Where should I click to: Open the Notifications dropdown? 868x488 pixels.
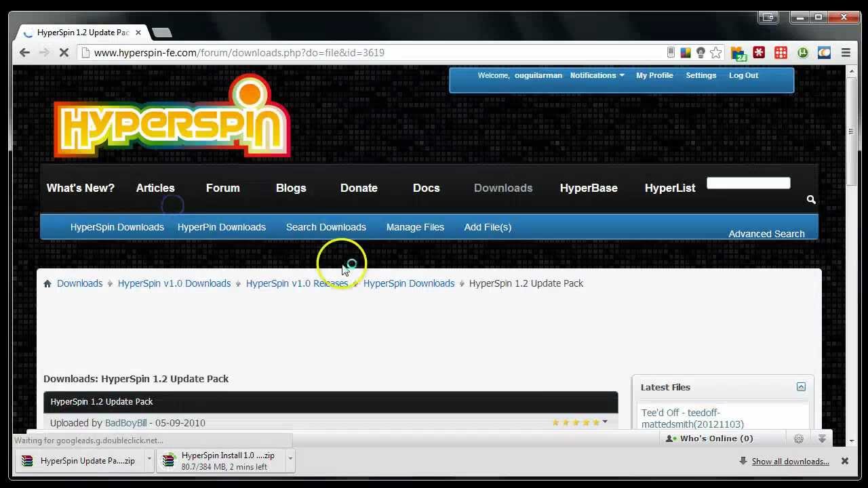tap(597, 75)
